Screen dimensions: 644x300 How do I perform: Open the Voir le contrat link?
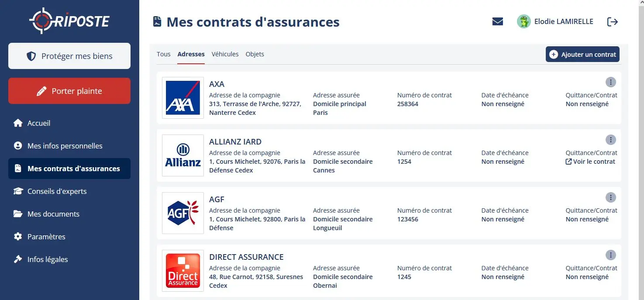click(x=590, y=162)
